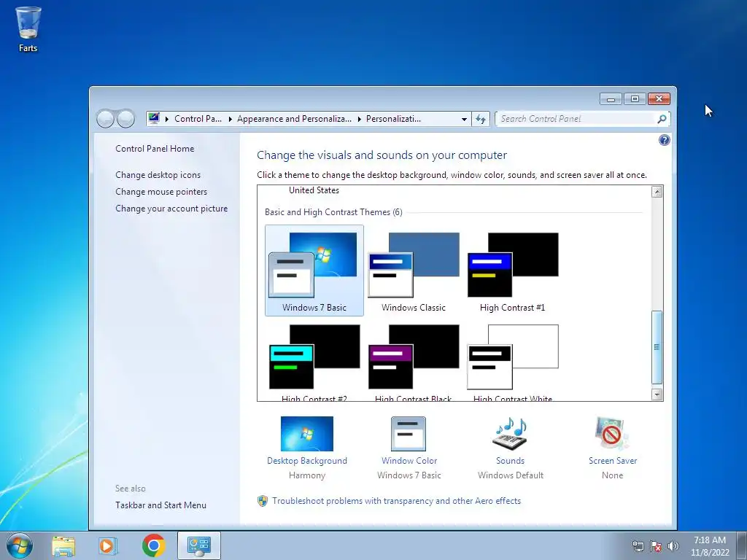Click the Desktop Background text link
Screen dimensions: 747x560
pyautogui.click(x=307, y=461)
